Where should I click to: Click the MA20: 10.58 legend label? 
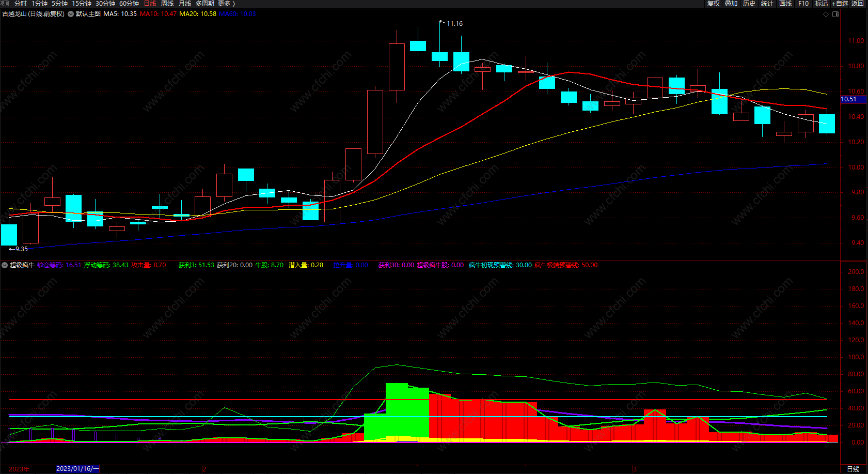tap(198, 14)
